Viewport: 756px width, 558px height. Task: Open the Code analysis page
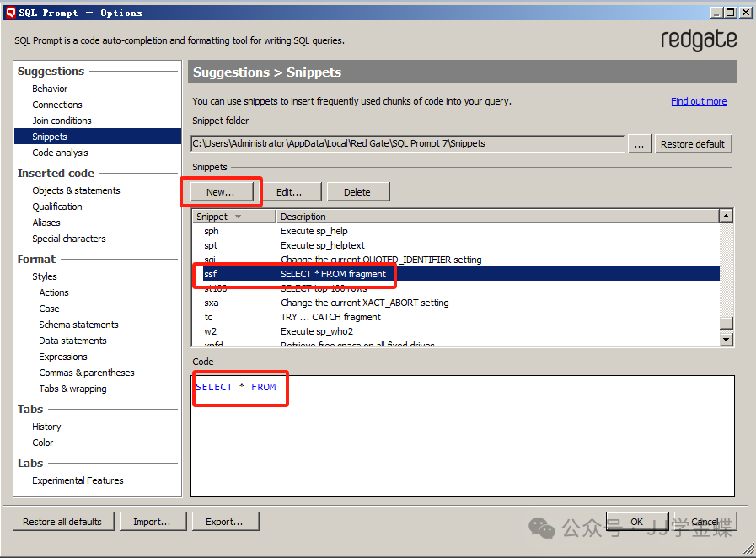click(60, 153)
